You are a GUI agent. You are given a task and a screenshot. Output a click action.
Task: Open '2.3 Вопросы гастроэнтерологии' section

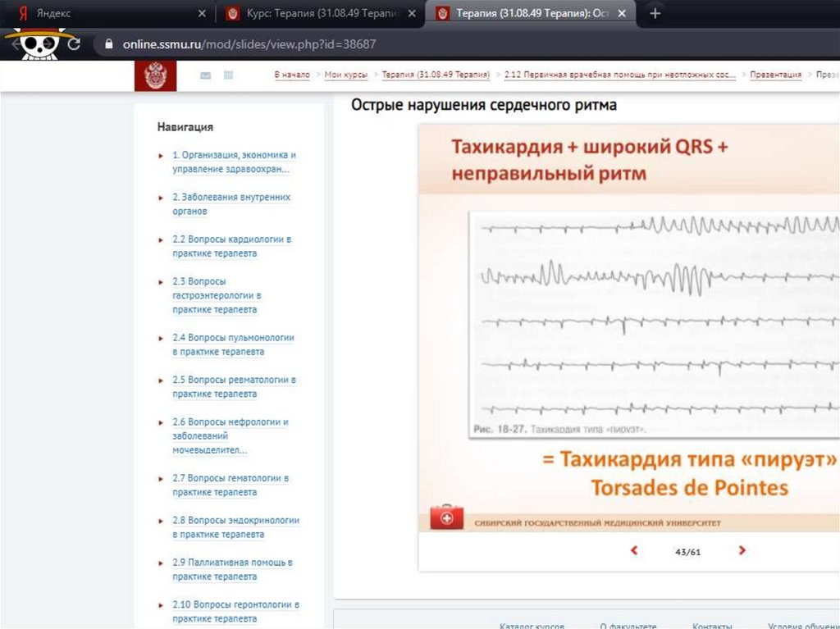[217, 295]
